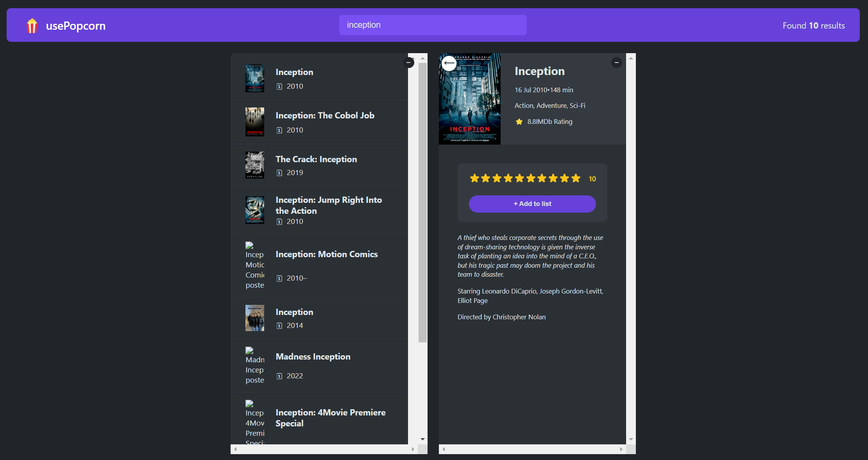Click the Found 10 results text
Screen dimensions: 868x460
coord(814,25)
